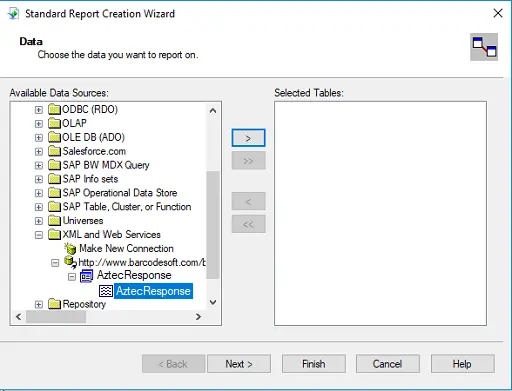The width and height of the screenshot is (512, 391).
Task: Click the barcodesoft.com connection database icon
Action: tap(70, 262)
